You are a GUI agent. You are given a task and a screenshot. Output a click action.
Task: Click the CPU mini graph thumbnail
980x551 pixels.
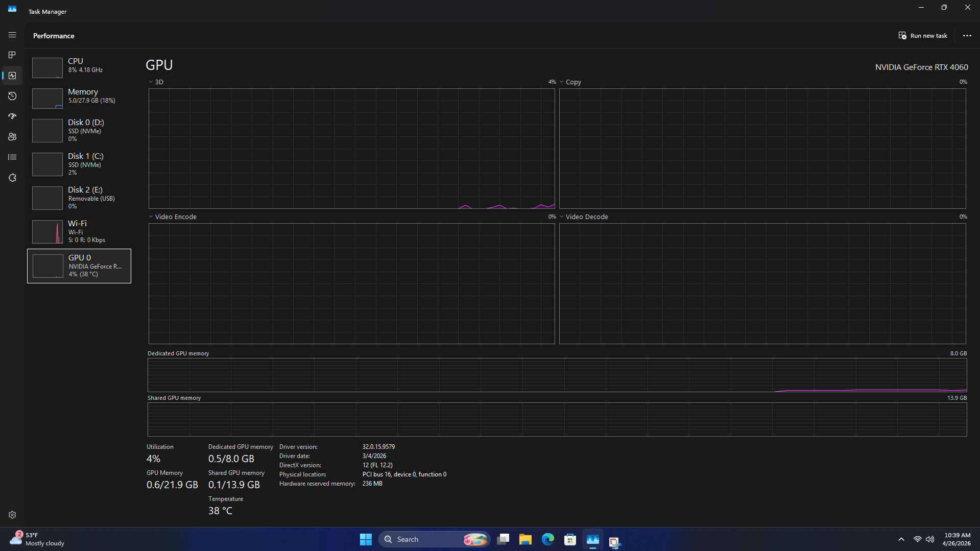[x=47, y=68]
